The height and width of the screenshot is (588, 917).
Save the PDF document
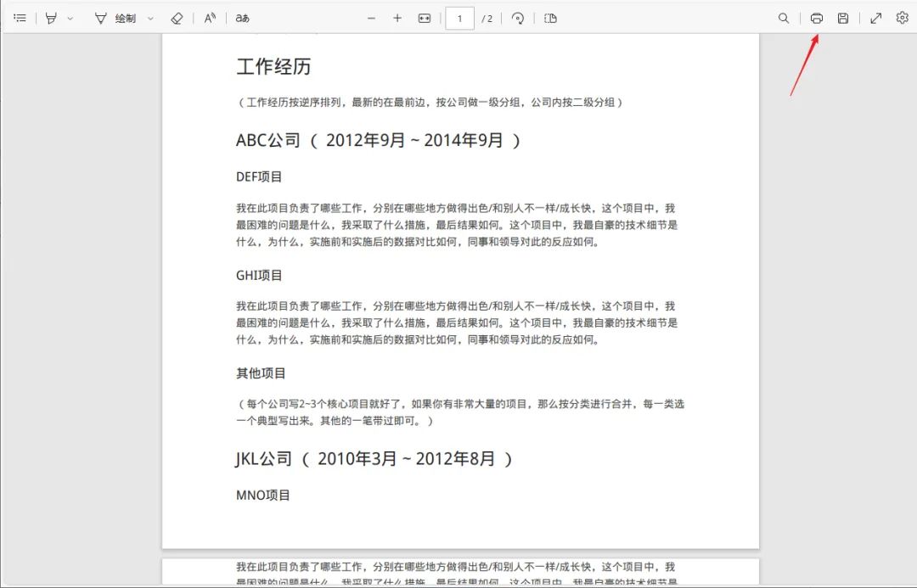tap(843, 18)
